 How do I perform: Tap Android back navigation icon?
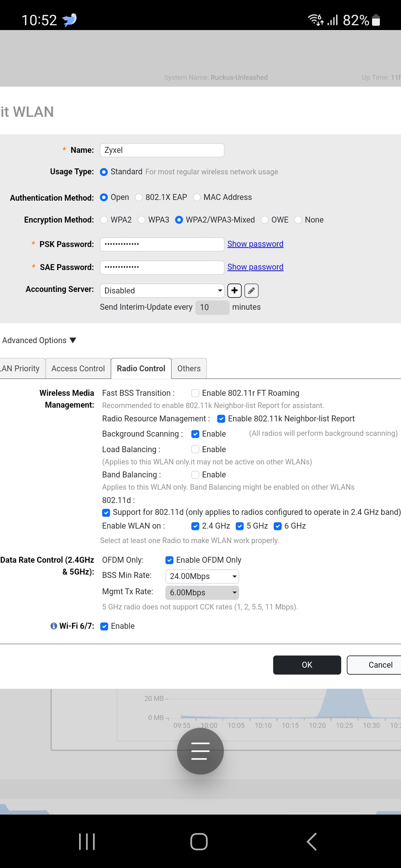[312, 841]
